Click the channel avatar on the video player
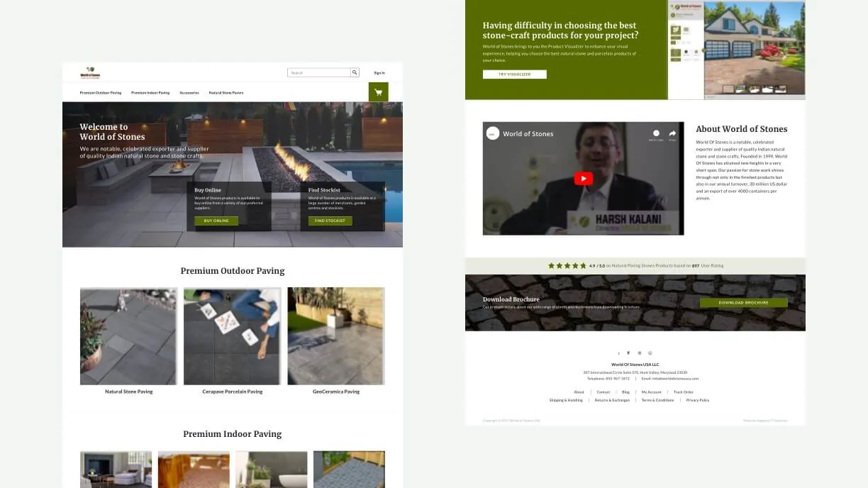868x488 pixels. [492, 133]
